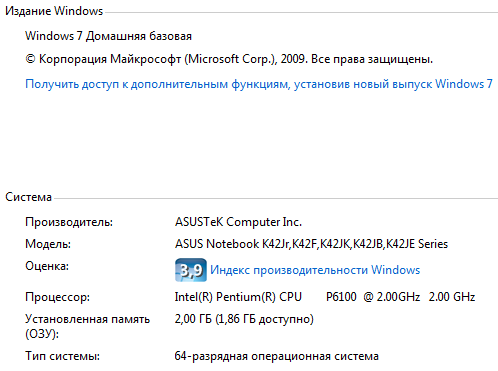
Task: Select the ASUS Notebook K42Jr model text
Action: 233,244
